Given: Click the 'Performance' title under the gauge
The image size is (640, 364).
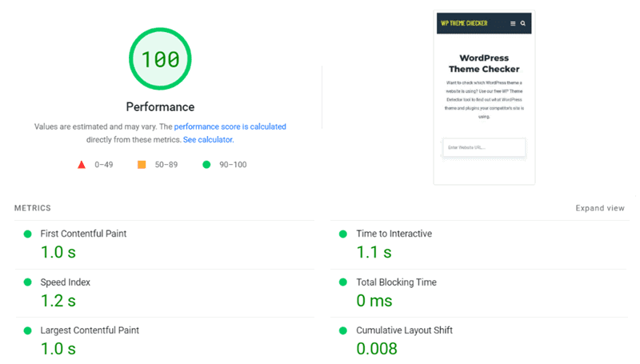Looking at the screenshot, I should 160,107.
